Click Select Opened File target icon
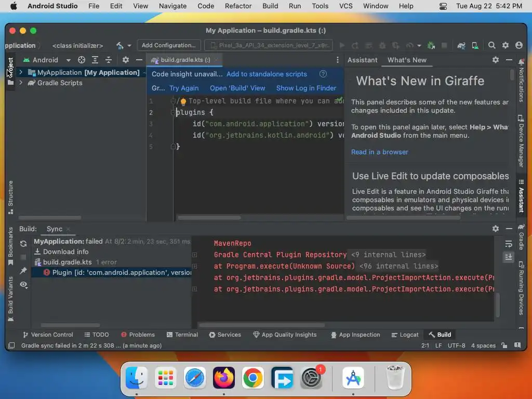This screenshot has width=532, height=399. point(82,60)
